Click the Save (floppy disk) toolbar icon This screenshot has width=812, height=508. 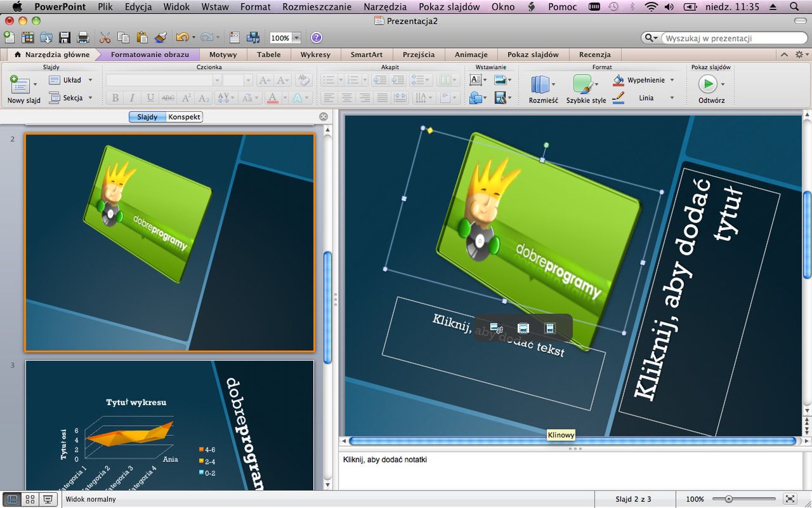pyautogui.click(x=65, y=37)
